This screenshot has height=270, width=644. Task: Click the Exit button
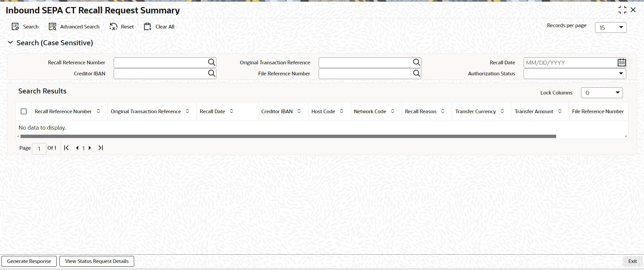pyautogui.click(x=633, y=261)
